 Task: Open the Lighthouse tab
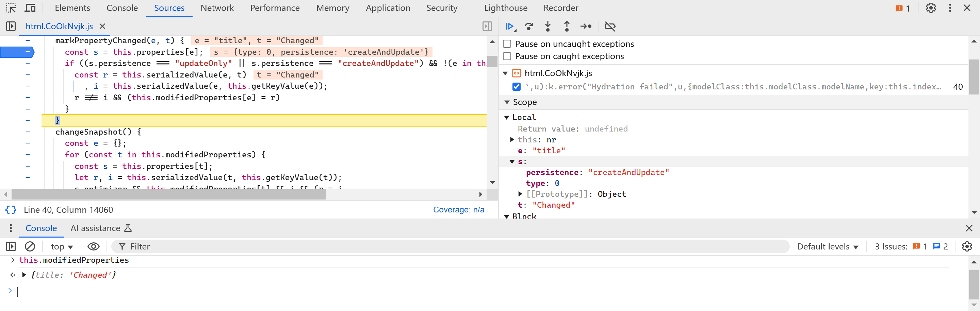[x=506, y=8]
